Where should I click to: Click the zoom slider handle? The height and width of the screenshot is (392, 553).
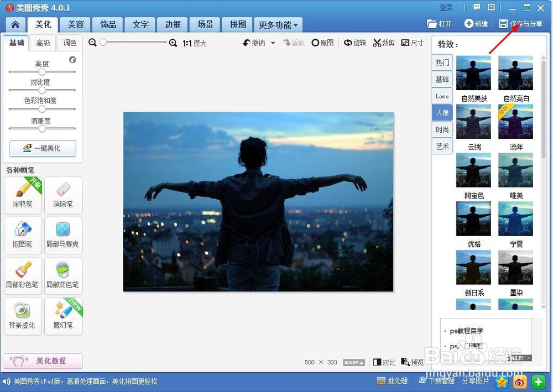click(x=103, y=43)
